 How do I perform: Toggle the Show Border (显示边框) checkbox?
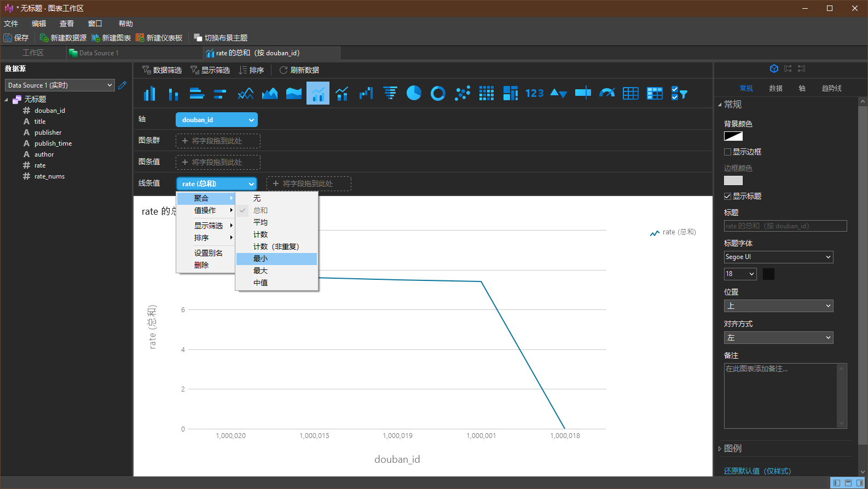[x=728, y=152]
